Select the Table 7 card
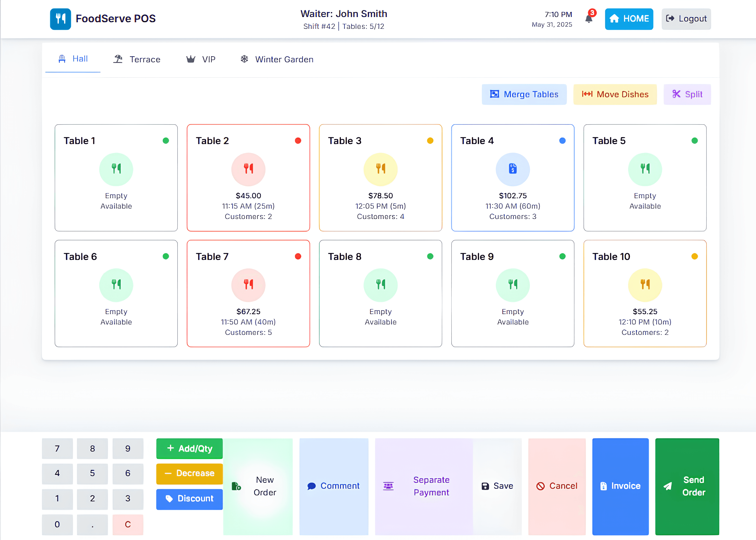The width and height of the screenshot is (756, 540). 248,293
